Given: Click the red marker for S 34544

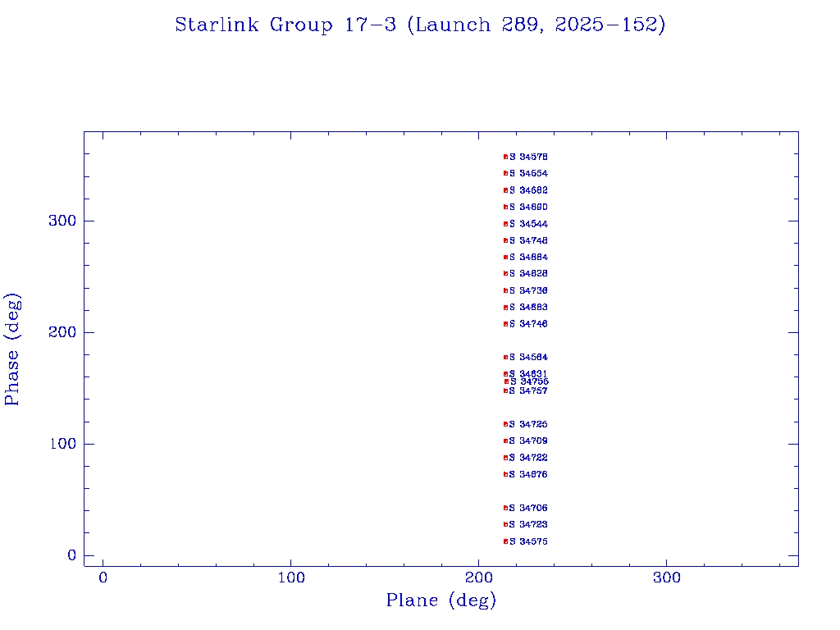Looking at the screenshot, I should coord(506,224).
